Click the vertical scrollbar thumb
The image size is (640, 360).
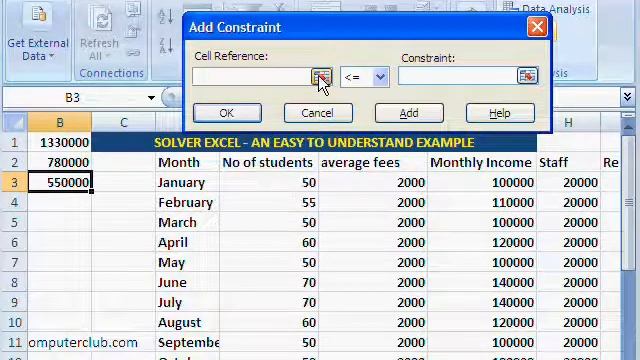tap(629, 203)
